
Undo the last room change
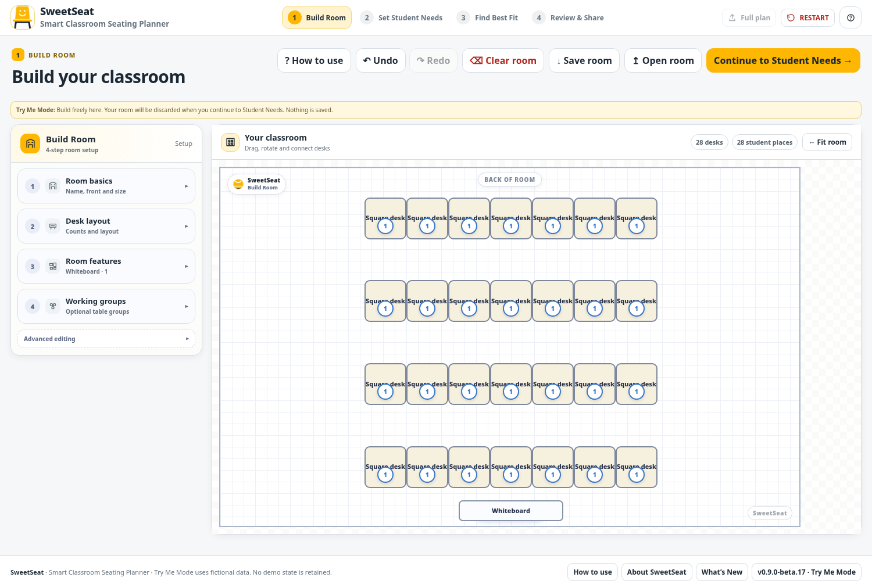380,60
